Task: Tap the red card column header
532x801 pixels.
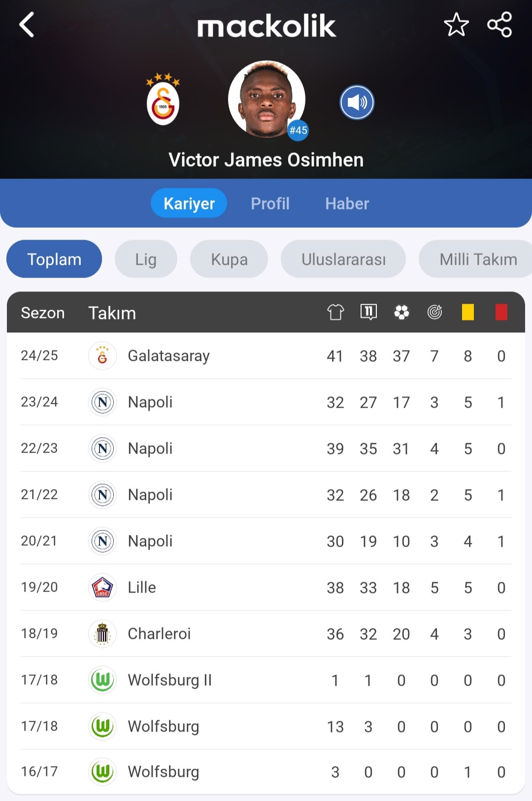Action: click(501, 312)
